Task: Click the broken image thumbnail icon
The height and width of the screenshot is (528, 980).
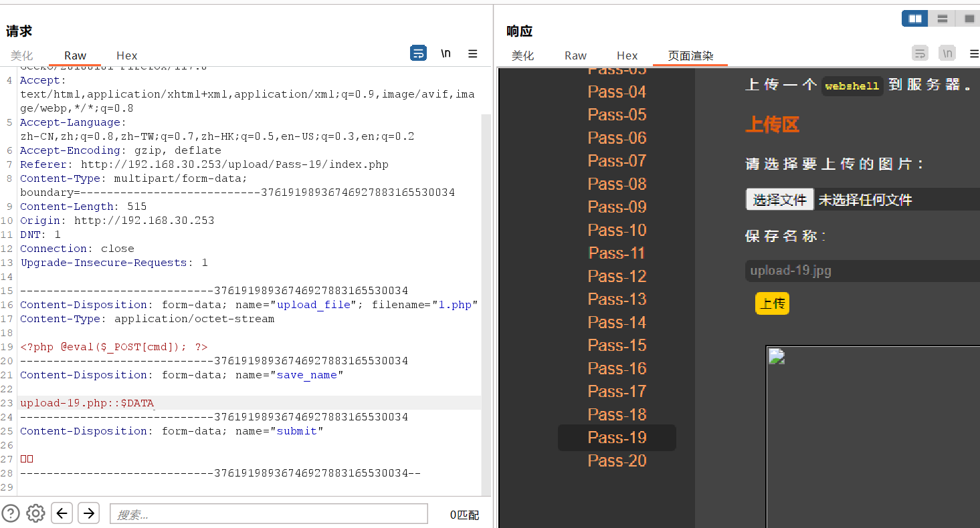Action: pos(776,356)
